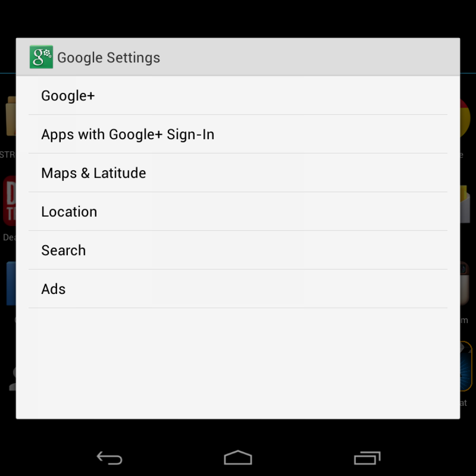Tap the gray contact silhouette icon
The width and height of the screenshot is (476, 476).
click(12, 379)
